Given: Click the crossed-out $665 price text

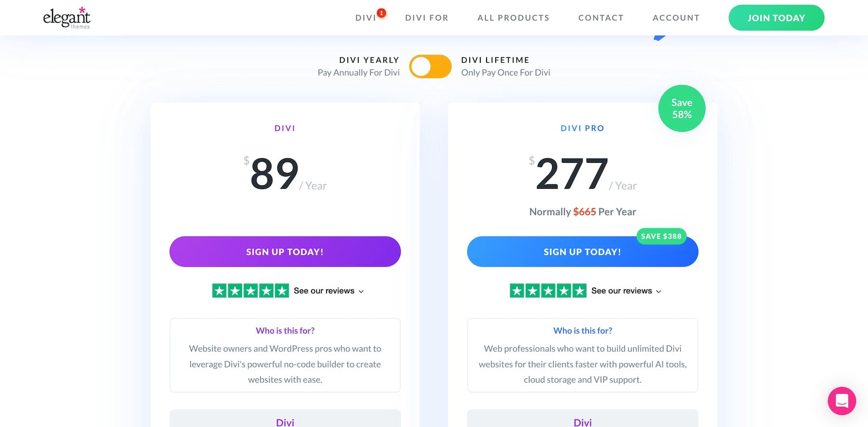Looking at the screenshot, I should [x=584, y=211].
